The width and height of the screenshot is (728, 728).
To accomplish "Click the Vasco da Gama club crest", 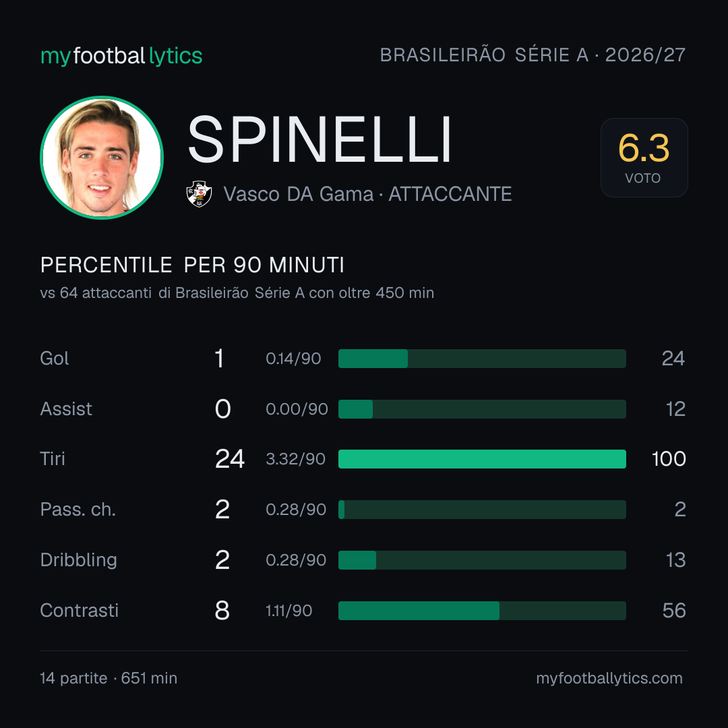I will pos(199,194).
